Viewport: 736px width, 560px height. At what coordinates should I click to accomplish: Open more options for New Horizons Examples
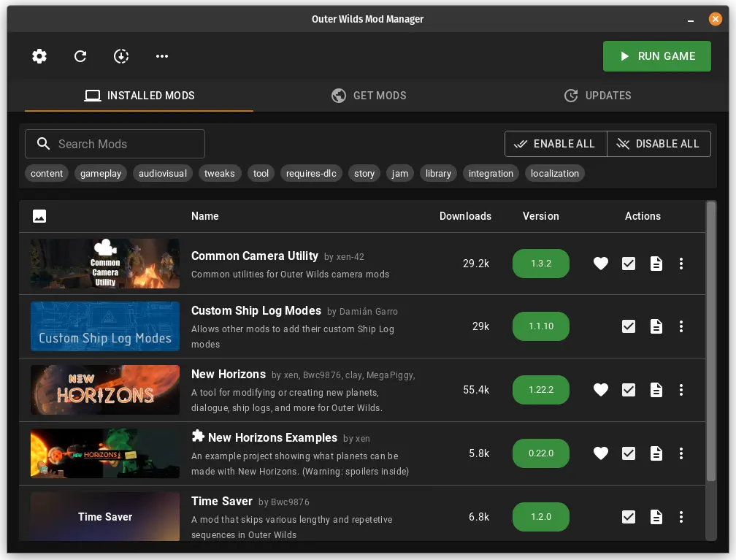pos(681,453)
